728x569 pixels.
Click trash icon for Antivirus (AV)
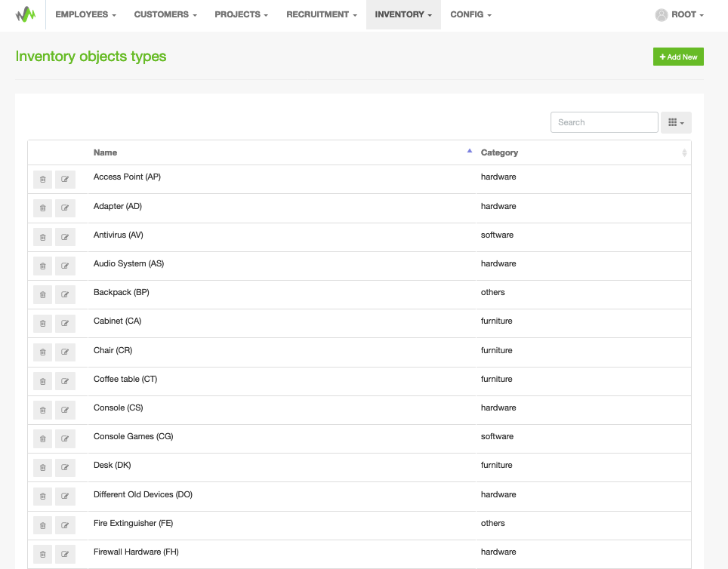click(43, 237)
